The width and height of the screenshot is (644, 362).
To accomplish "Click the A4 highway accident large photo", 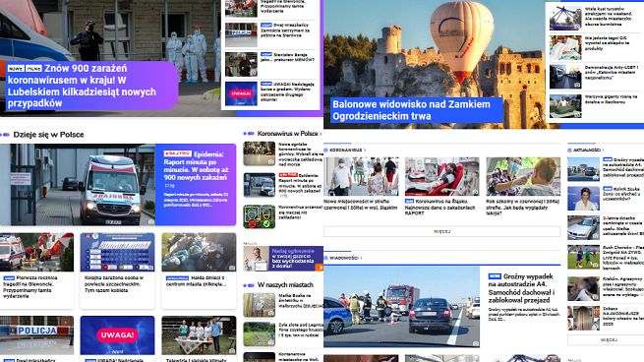I will pos(401,307).
